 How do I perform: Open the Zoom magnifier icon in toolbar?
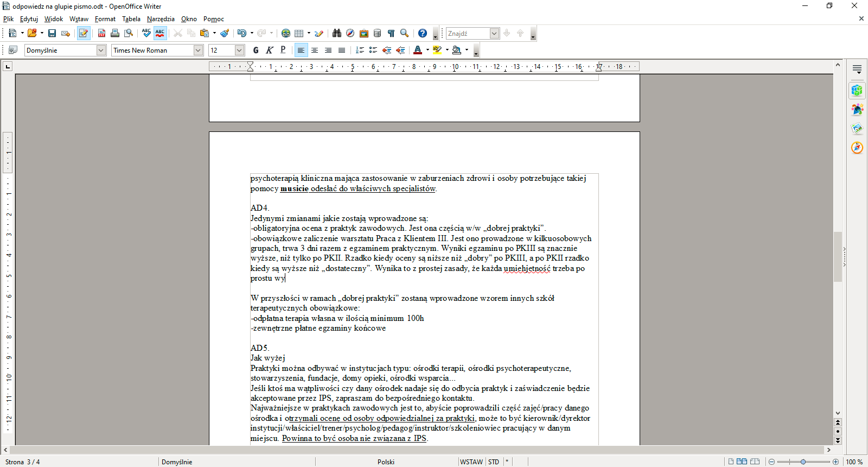[x=404, y=33]
